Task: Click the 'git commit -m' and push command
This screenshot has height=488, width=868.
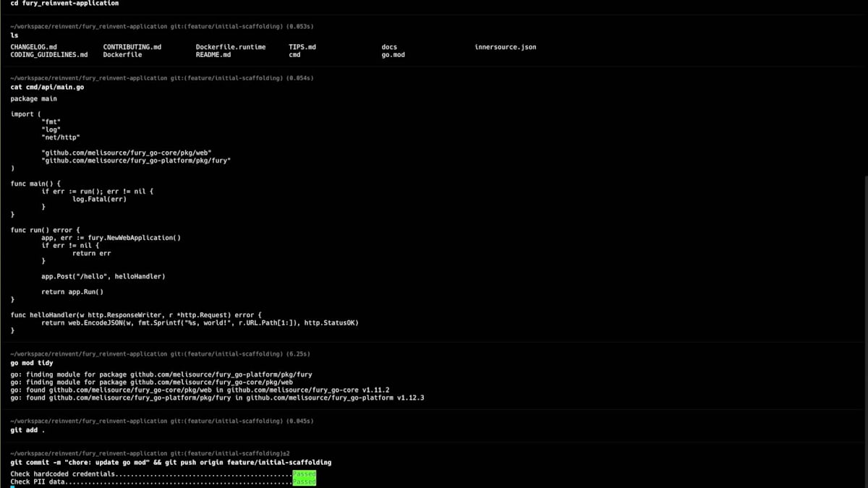Action: coord(171,462)
